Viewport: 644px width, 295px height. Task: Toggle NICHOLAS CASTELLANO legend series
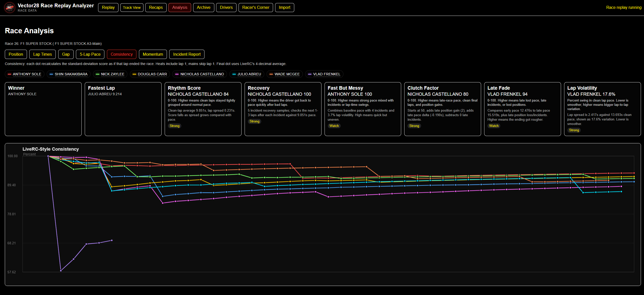(200, 74)
